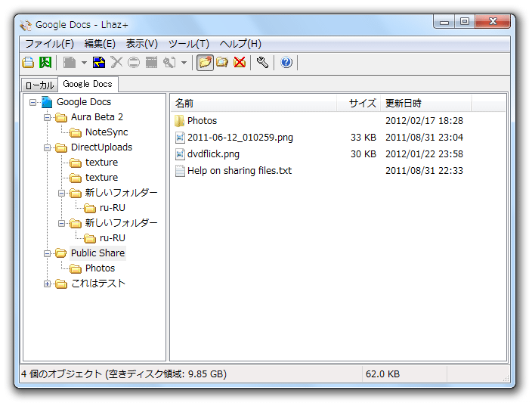532x403 pixels.
Task: Select the first 新しいフォルダー folder
Action: coord(121,193)
